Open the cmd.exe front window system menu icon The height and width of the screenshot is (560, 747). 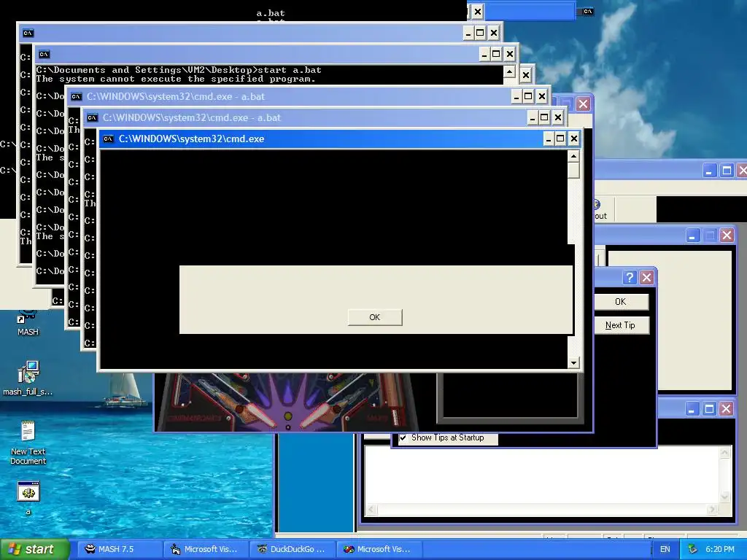point(108,139)
